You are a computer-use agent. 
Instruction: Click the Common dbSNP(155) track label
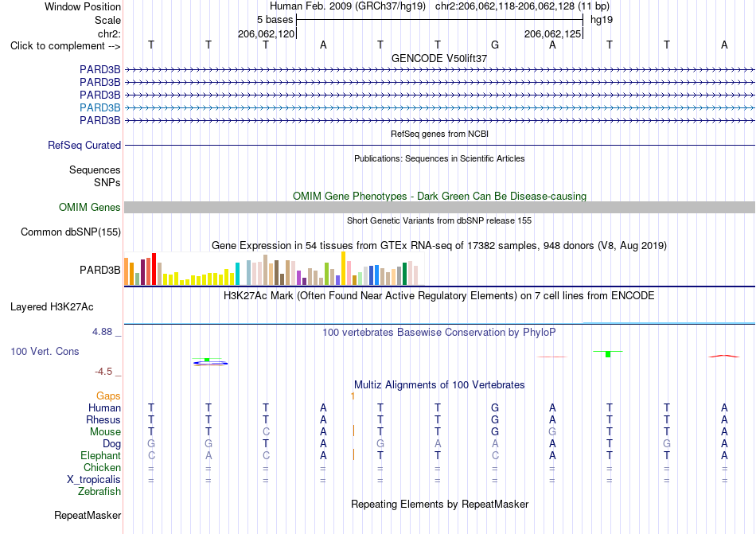coord(71,232)
